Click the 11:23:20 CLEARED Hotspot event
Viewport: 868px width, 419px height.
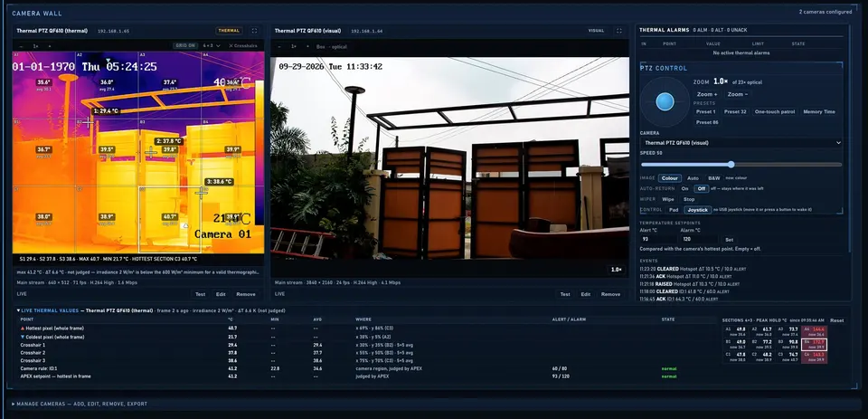coord(694,269)
